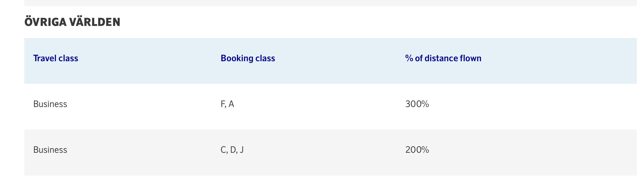
Task: Click the % symbol in the column header
Action: (x=409, y=58)
